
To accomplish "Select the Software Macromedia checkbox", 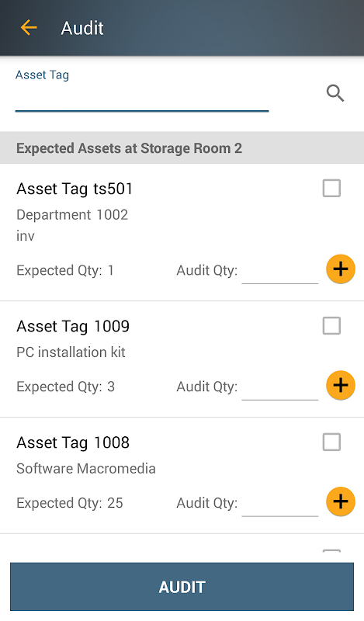I will tap(331, 442).
